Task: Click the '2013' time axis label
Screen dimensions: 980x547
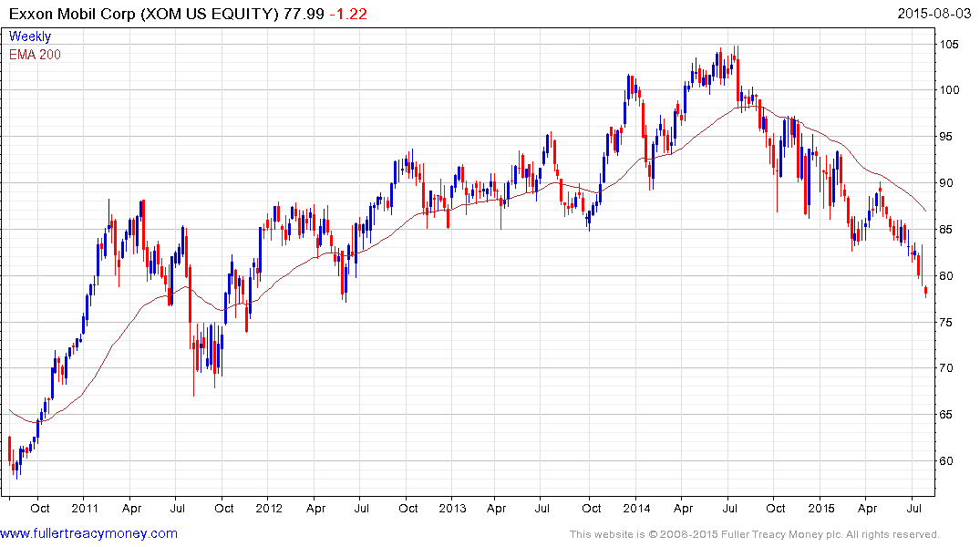Action: pos(452,508)
